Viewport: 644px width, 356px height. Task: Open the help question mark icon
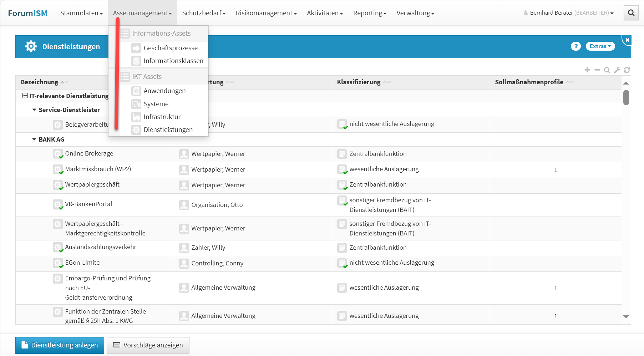click(575, 46)
